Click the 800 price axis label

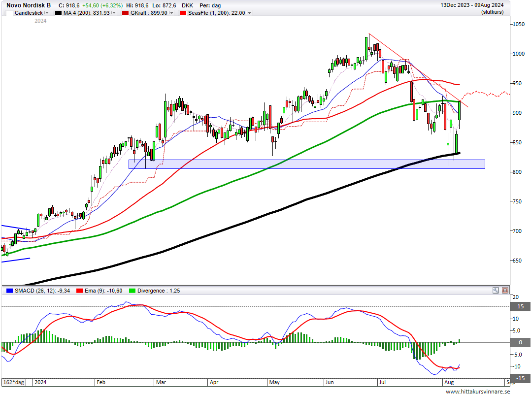point(517,172)
